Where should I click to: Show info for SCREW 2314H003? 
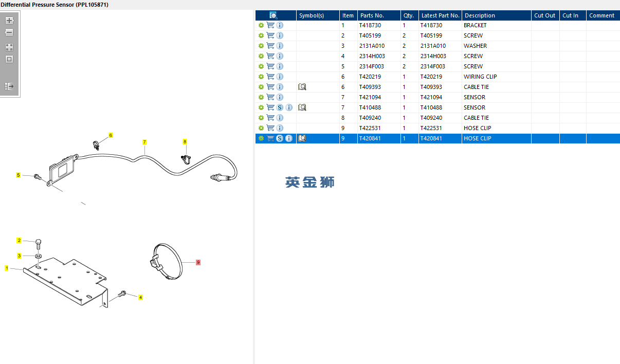point(280,56)
